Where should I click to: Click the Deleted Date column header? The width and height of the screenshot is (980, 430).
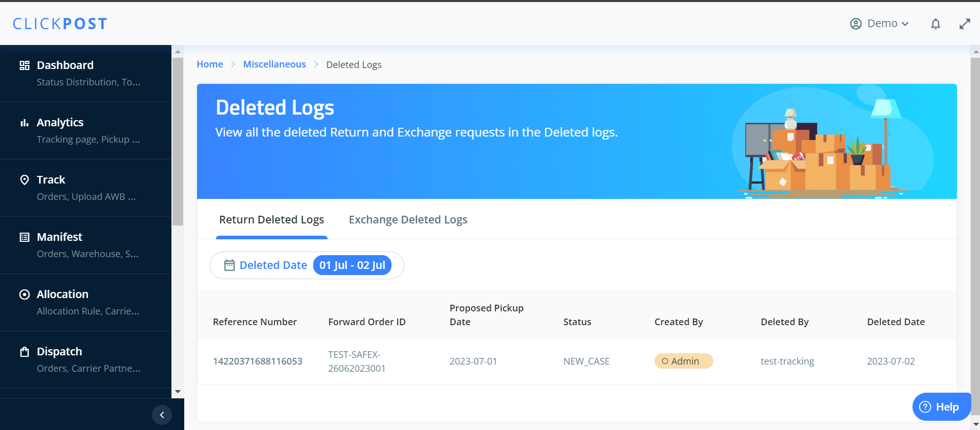pos(896,322)
